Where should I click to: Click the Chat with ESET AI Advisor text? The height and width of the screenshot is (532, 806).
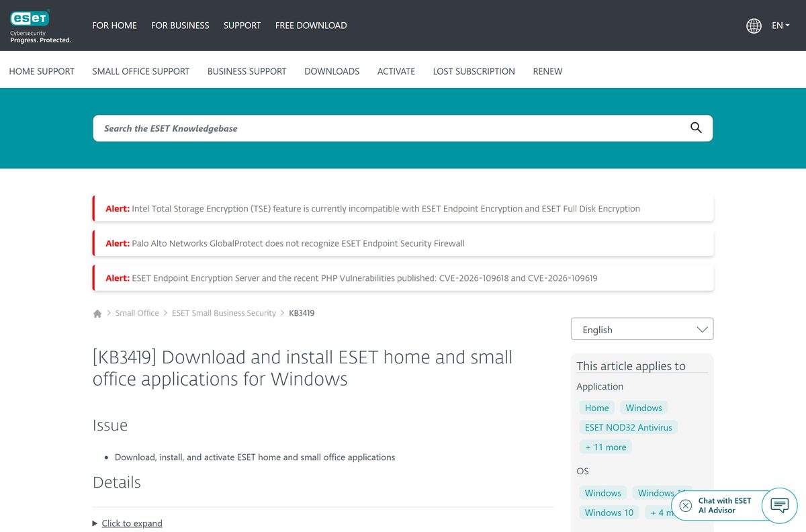pos(724,505)
